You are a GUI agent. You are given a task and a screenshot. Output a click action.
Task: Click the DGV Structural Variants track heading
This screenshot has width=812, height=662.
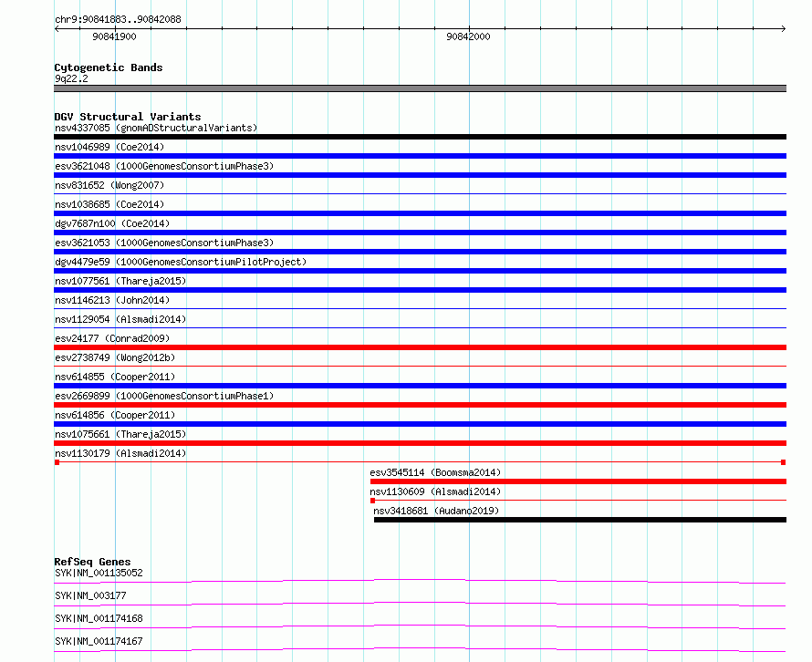[128, 117]
